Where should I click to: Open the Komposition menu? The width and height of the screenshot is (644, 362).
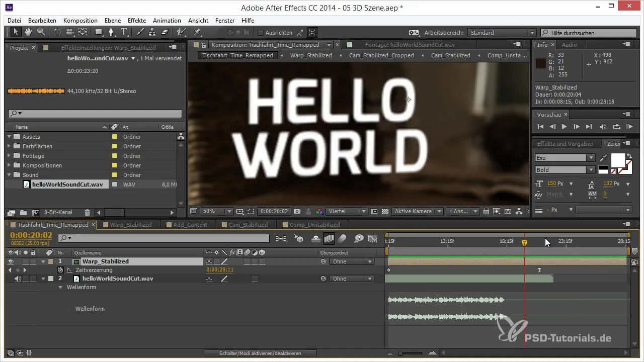click(80, 21)
